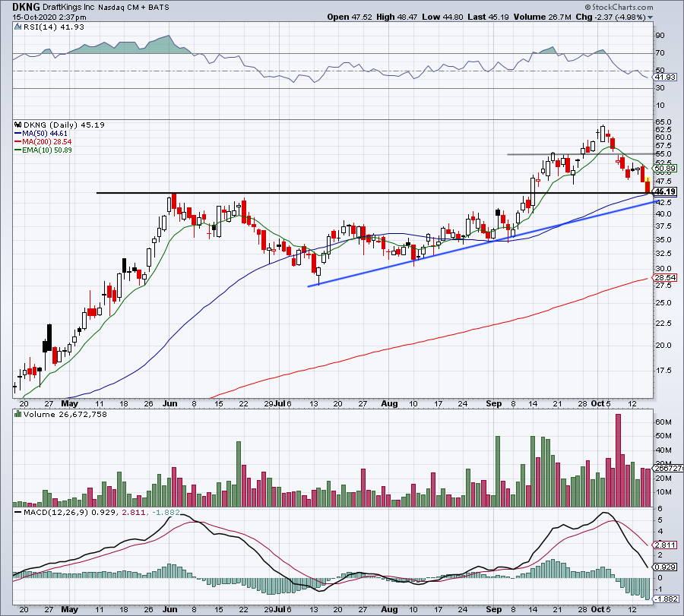Viewport: 684px width, 616px height.
Task: Click the Aug label on bottom MACD date axis
Action: (x=389, y=609)
